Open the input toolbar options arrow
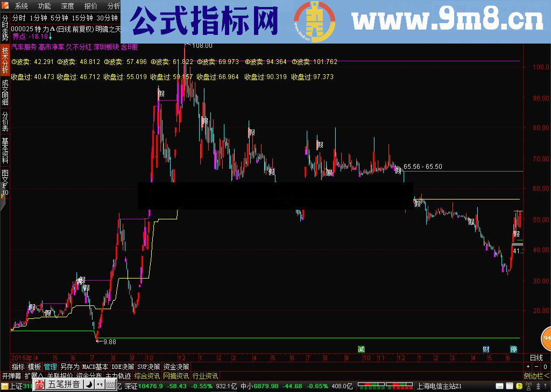Viewport: 551px width, 392px height. coord(116,385)
